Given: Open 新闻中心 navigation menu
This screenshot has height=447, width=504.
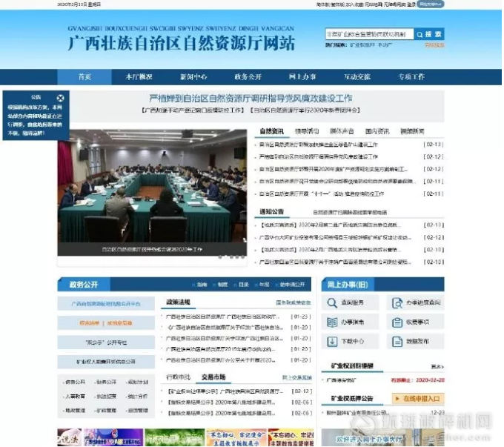Looking at the screenshot, I should [x=193, y=77].
